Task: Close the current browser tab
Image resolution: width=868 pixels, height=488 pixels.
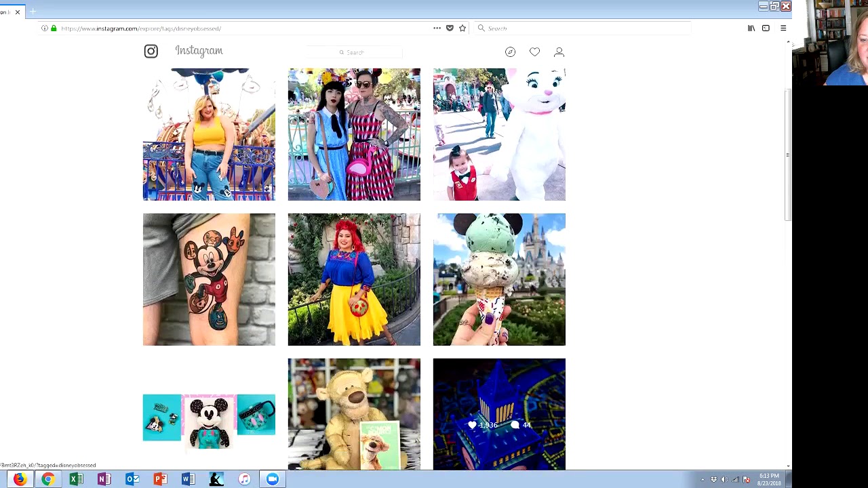Action: coord(18,12)
